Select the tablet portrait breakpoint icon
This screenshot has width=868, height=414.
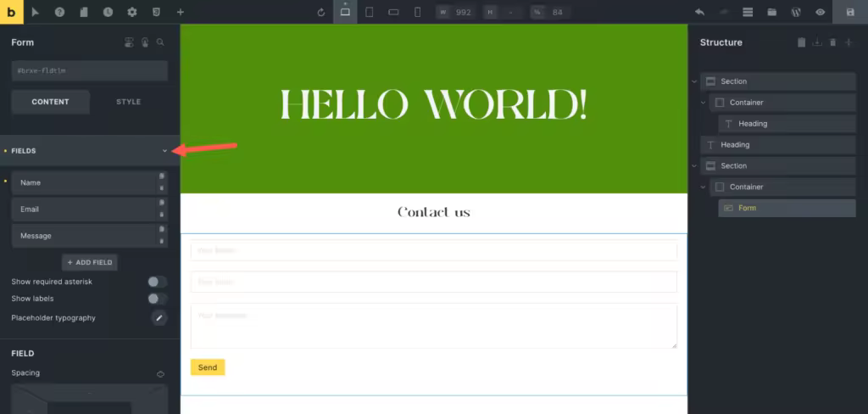pos(370,12)
